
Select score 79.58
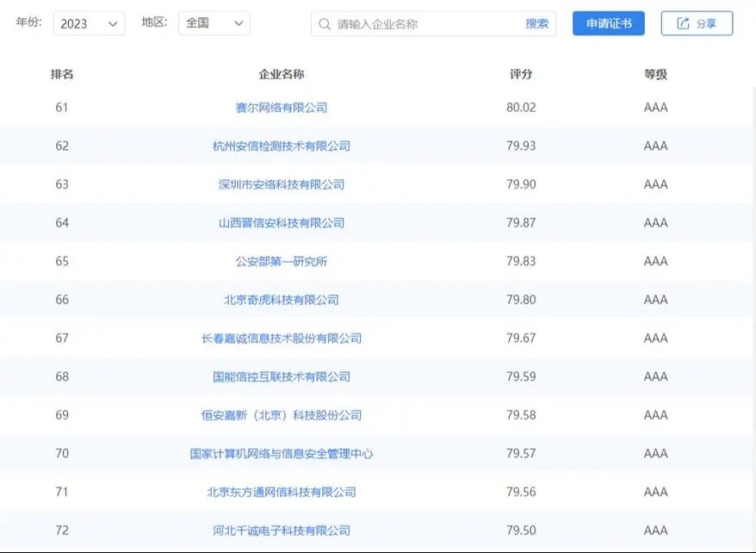[521, 415]
